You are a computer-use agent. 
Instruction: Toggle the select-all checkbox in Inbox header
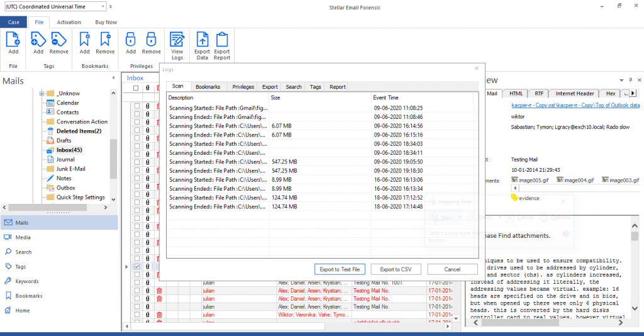tap(136, 89)
